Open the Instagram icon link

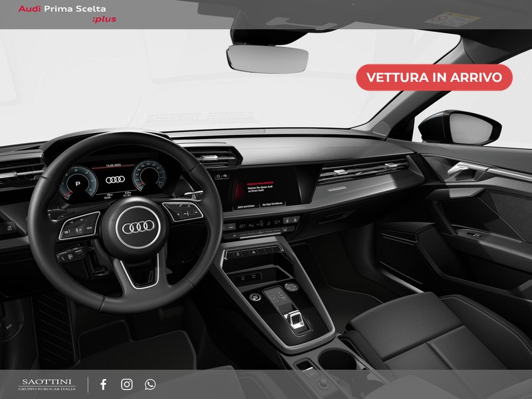point(127,384)
